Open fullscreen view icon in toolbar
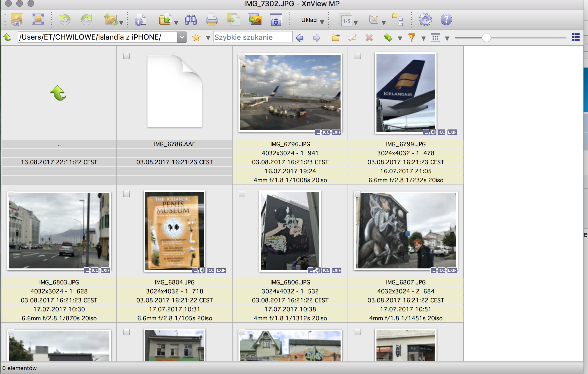The width and height of the screenshot is (588, 374). tap(38, 20)
